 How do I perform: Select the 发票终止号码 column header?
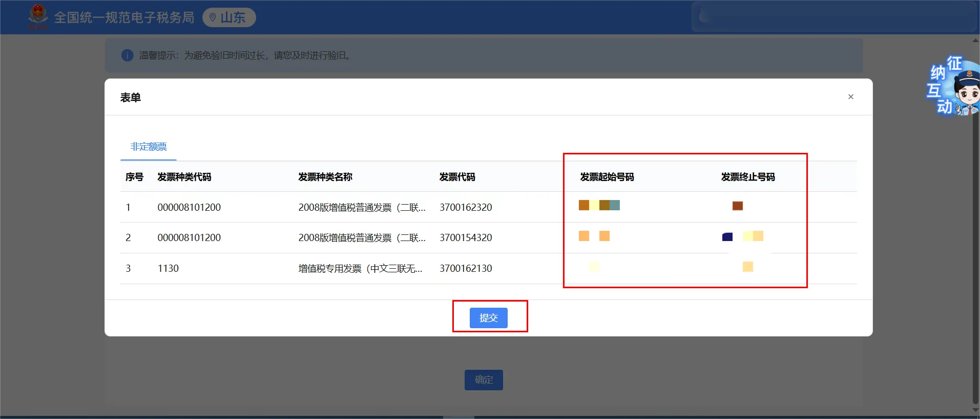tap(747, 177)
